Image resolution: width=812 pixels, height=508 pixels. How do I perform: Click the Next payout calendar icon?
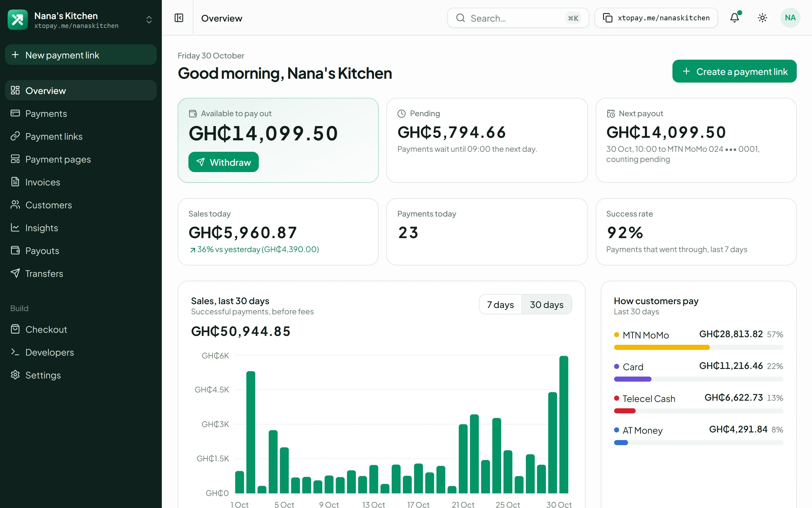pyautogui.click(x=611, y=114)
